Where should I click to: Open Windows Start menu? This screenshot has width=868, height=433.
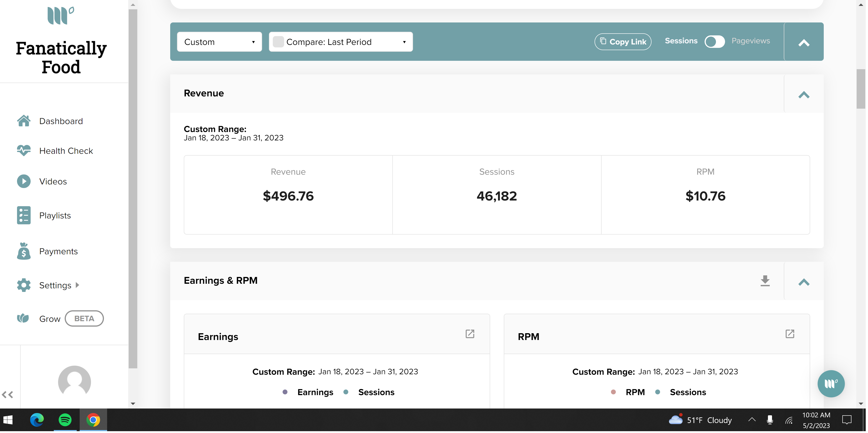click(x=8, y=420)
